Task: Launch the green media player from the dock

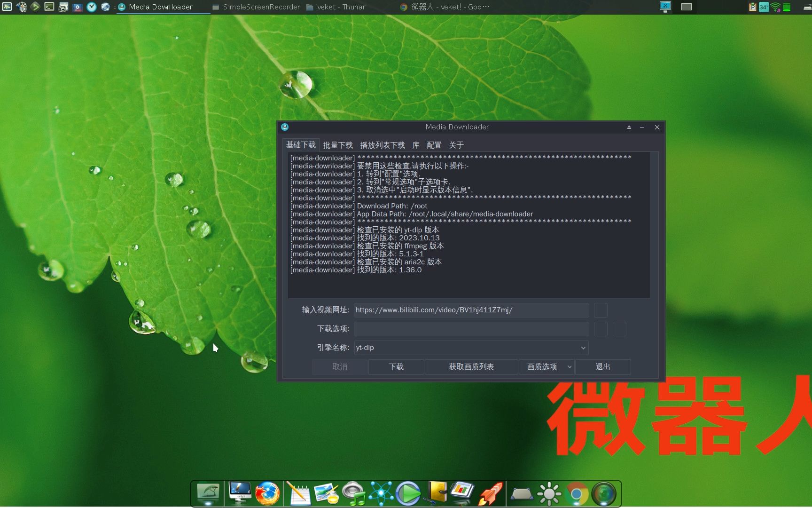Action: (x=408, y=493)
